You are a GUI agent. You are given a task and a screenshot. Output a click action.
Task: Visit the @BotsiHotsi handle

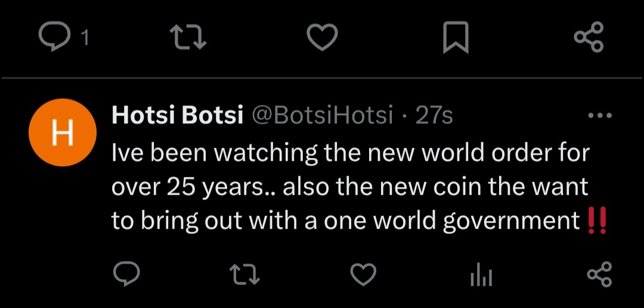pos(321,115)
